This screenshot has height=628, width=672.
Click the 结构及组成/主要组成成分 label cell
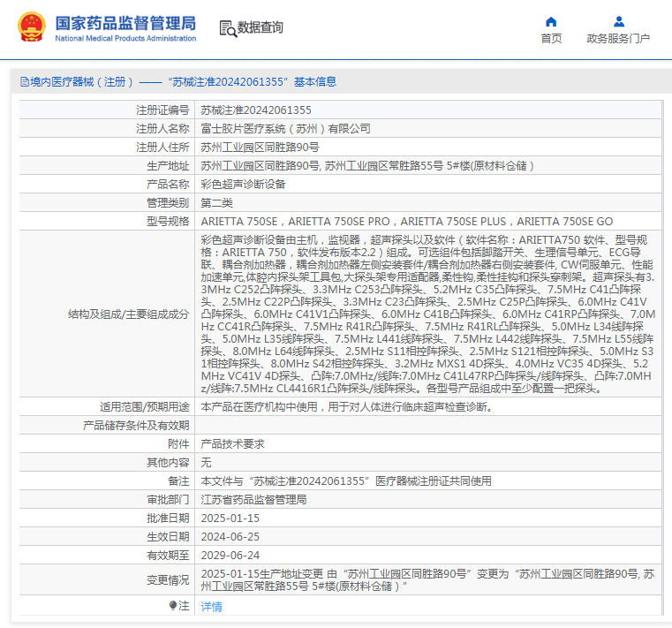coord(107,314)
